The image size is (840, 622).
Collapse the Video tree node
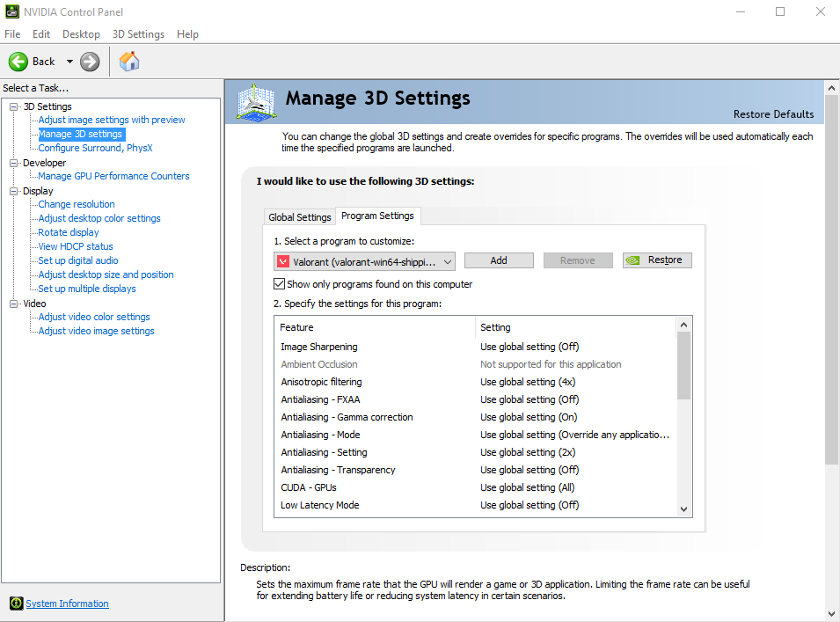14,304
